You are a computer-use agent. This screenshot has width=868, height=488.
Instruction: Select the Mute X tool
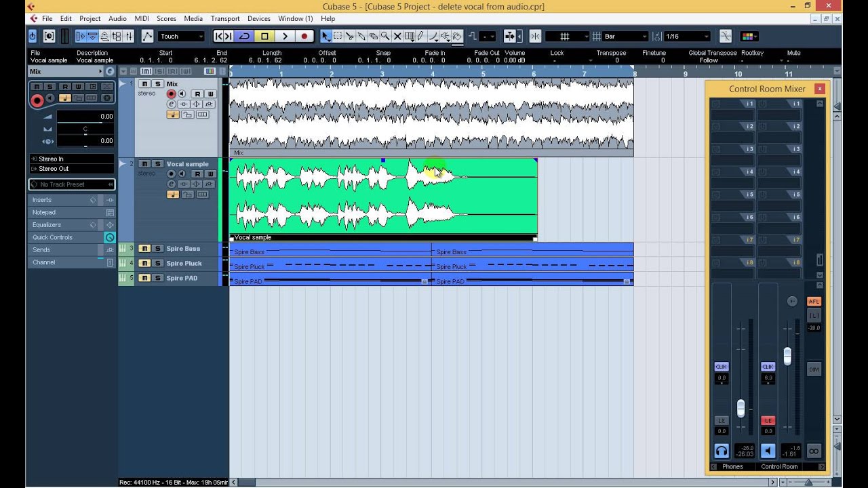click(x=397, y=36)
